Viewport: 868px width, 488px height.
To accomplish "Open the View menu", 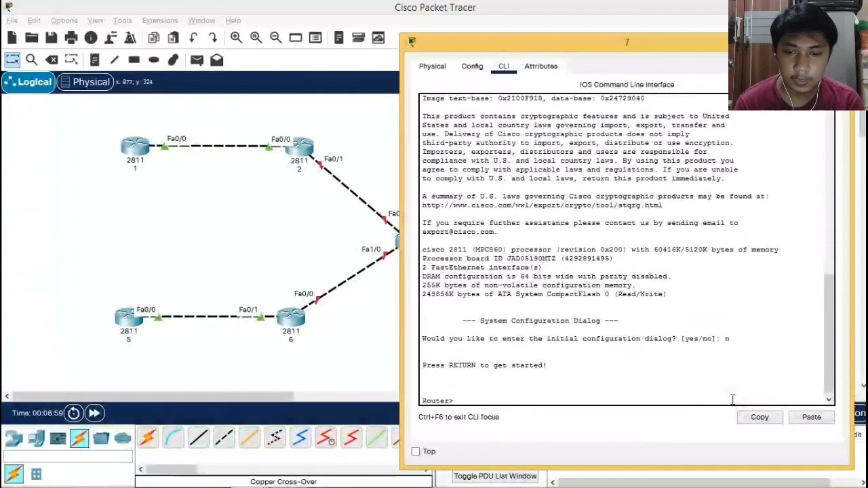I will point(96,21).
